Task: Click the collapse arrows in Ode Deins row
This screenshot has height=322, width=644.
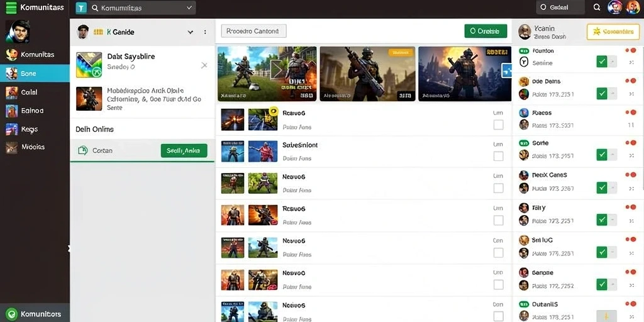Action: pyautogui.click(x=631, y=94)
